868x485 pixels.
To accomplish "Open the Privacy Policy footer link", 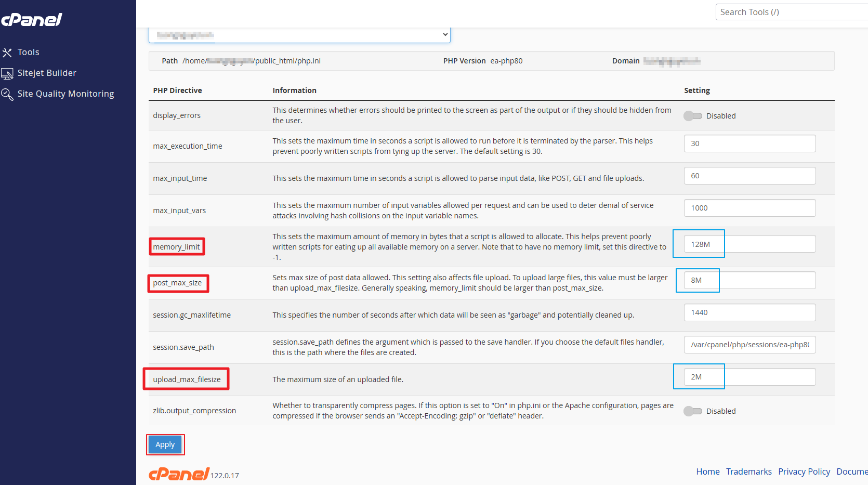I will (x=804, y=471).
